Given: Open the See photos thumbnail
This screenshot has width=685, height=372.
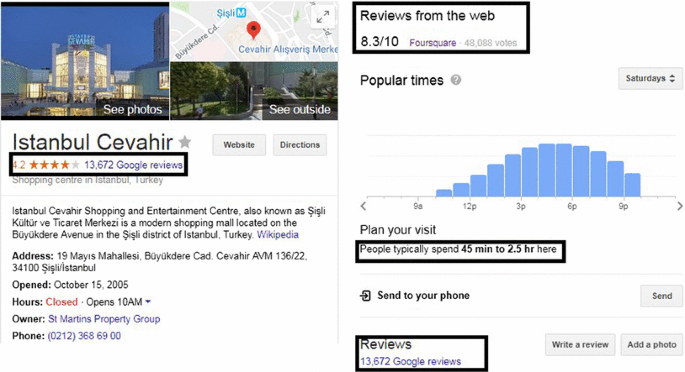Looking at the screenshot, I should tap(85, 61).
